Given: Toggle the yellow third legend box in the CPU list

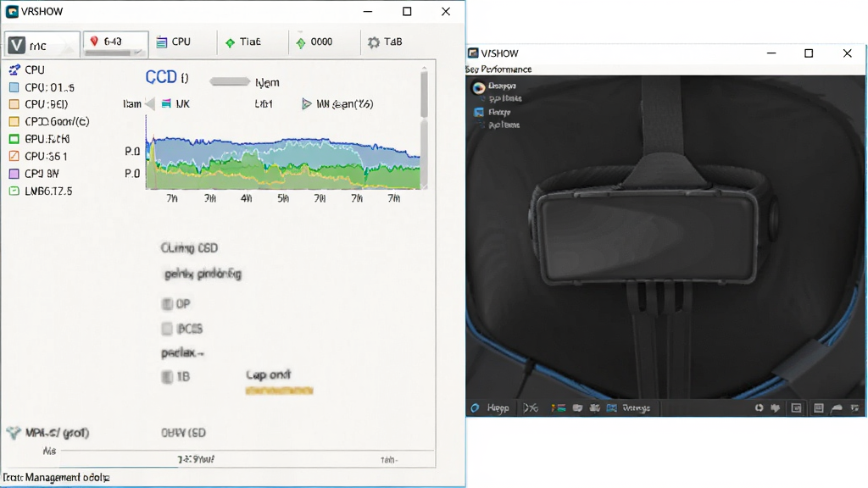Looking at the screenshot, I should coord(14,122).
